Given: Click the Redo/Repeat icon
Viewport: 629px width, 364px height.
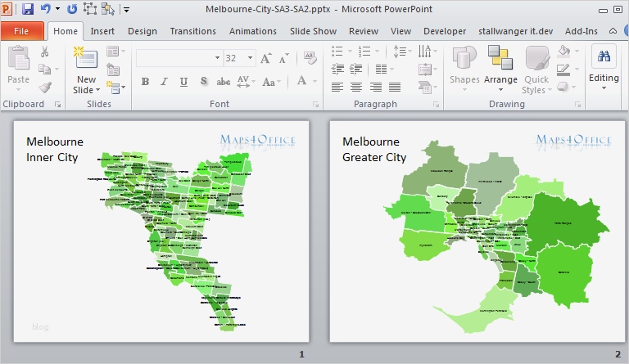Looking at the screenshot, I should click(x=72, y=9).
